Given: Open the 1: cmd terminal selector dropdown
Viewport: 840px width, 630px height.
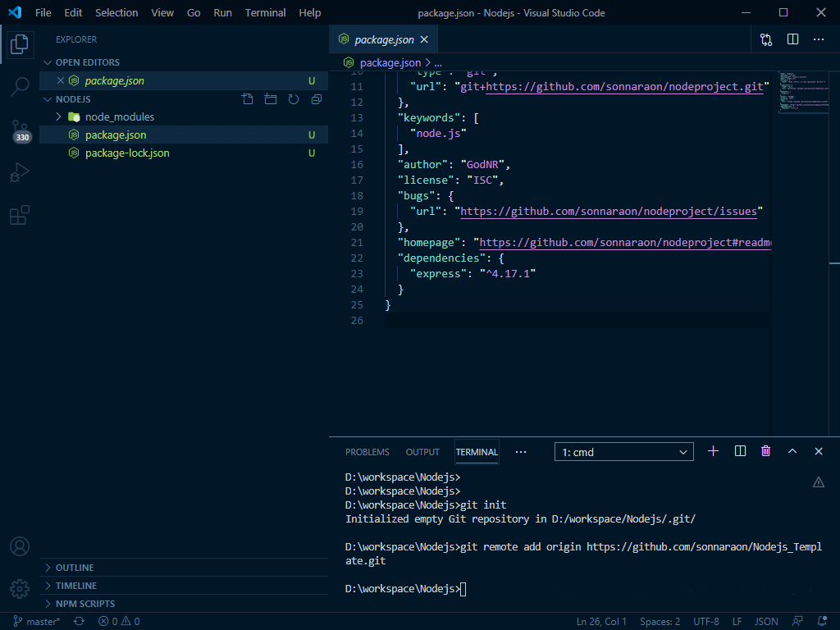Looking at the screenshot, I should [x=624, y=452].
